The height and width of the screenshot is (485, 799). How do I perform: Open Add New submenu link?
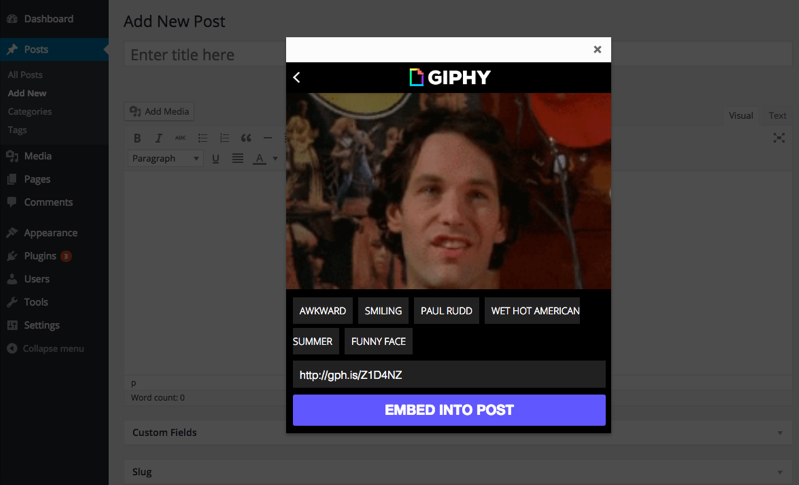point(27,93)
